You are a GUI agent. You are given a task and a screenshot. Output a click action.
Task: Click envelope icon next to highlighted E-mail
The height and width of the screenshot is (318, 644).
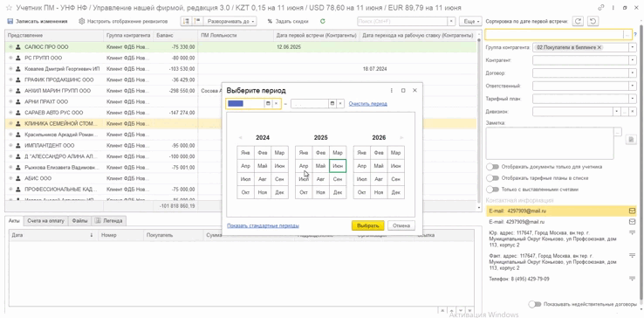click(x=632, y=211)
